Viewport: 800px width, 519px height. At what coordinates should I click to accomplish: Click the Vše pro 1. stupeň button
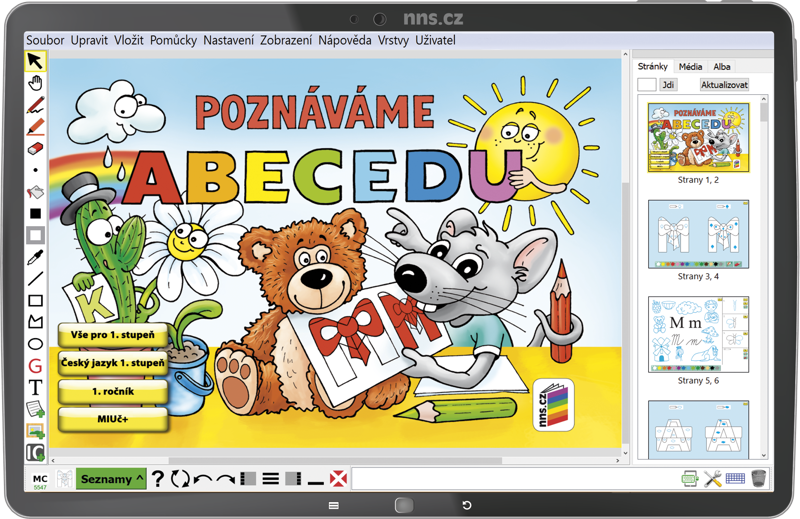point(113,335)
